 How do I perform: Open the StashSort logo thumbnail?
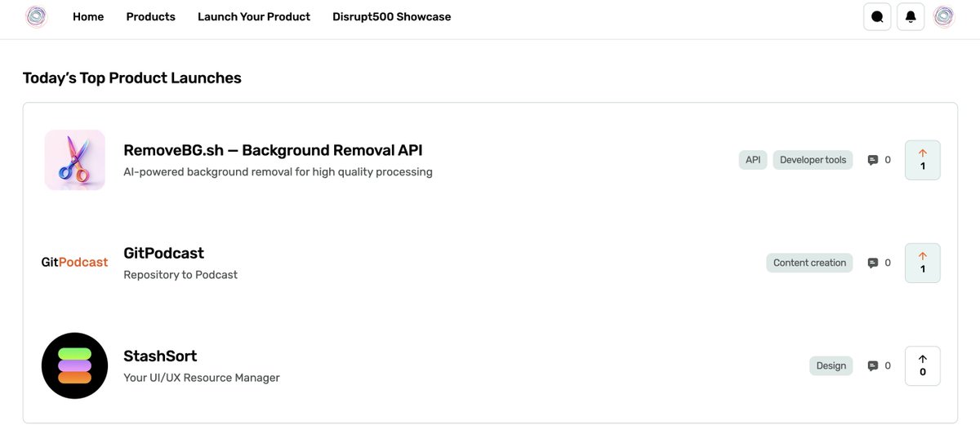74,365
